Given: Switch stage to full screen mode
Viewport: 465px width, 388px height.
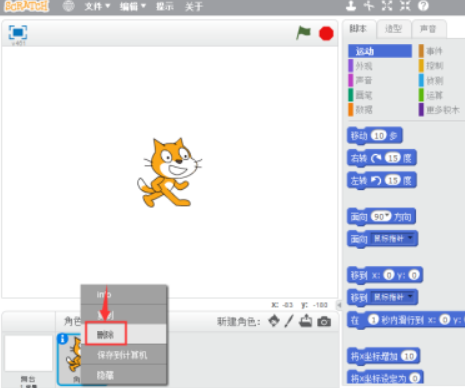Looking at the screenshot, I should click(18, 32).
